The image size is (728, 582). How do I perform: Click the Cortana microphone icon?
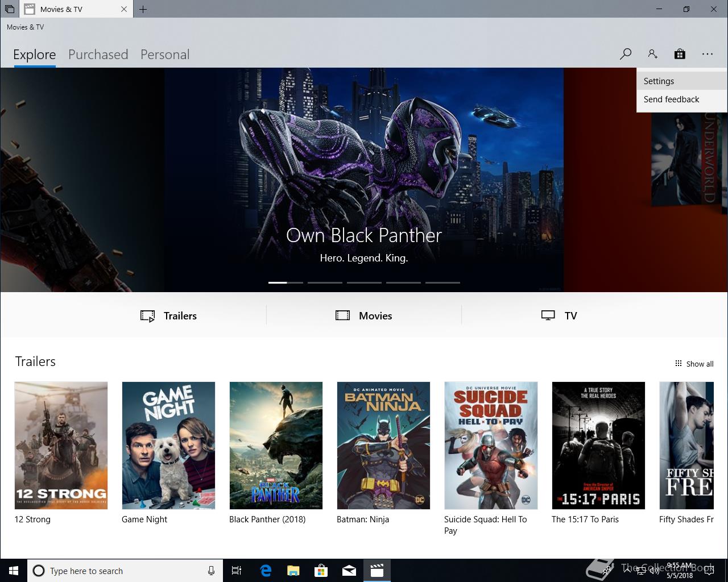pos(211,571)
